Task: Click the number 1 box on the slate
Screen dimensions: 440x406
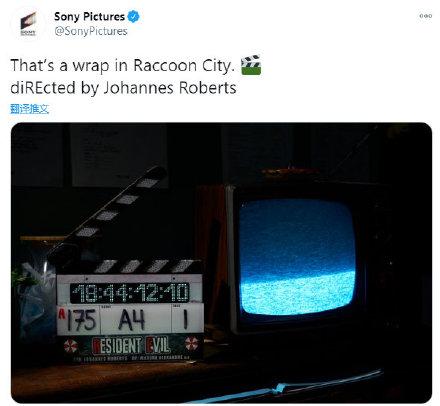Action: (x=186, y=318)
